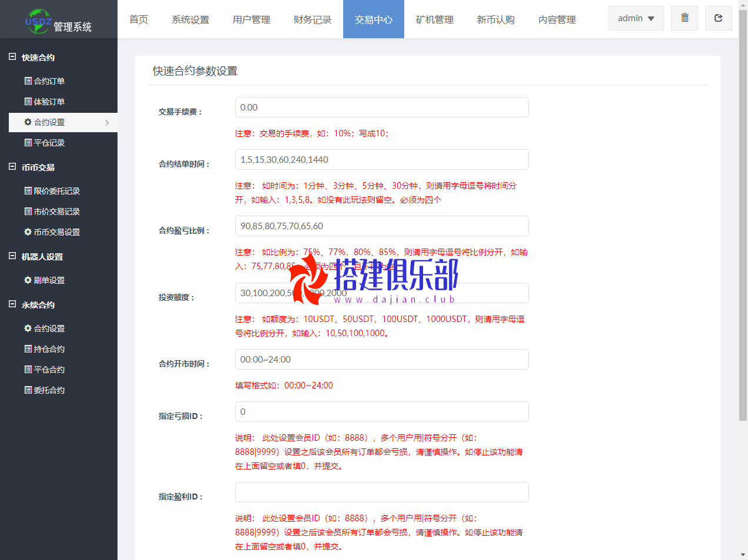Click the 合约结单时间 input field
This screenshot has height=560, width=748.
point(381,160)
